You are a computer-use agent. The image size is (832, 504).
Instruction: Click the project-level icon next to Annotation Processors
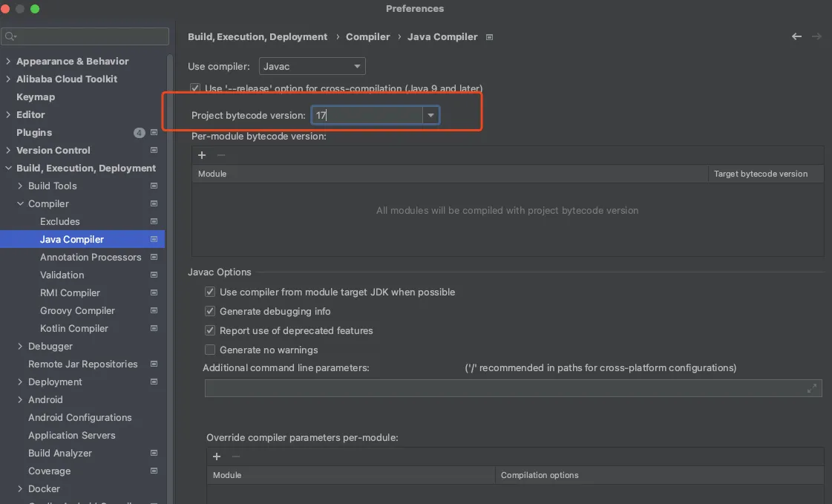click(x=154, y=257)
